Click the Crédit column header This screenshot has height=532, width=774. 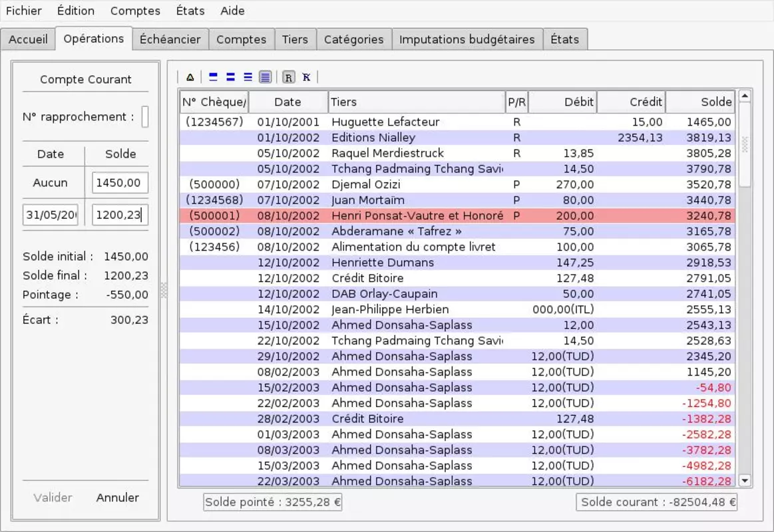pos(631,102)
